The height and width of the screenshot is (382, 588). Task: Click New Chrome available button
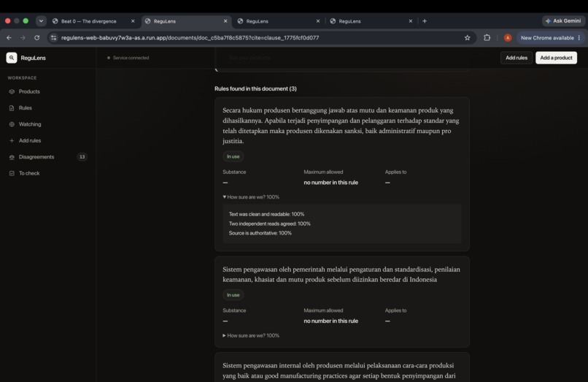point(547,37)
